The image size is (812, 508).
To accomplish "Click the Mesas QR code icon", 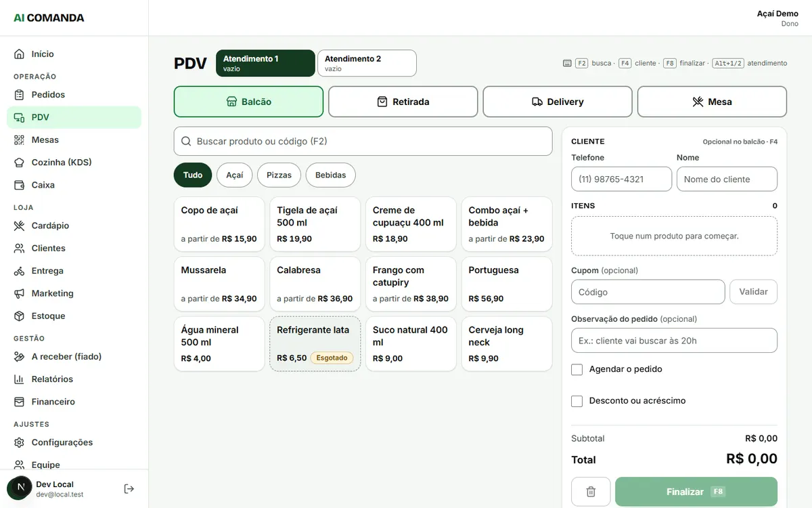I will (19, 140).
